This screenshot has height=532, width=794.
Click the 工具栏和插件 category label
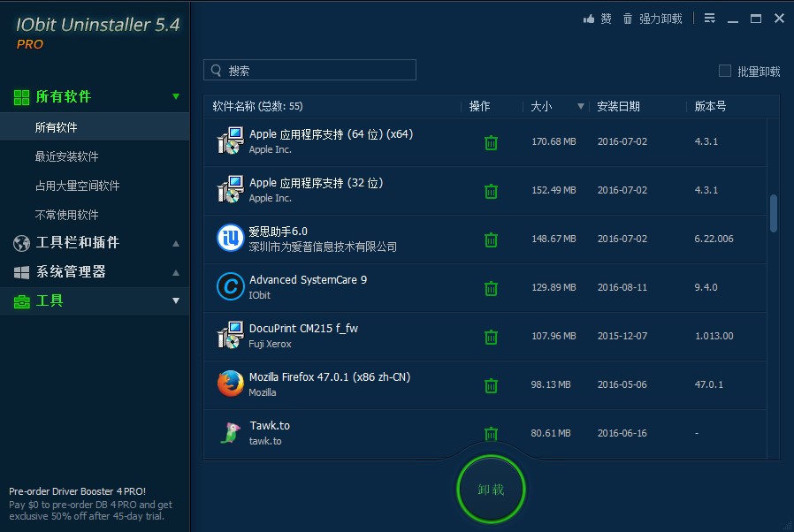tap(78, 242)
